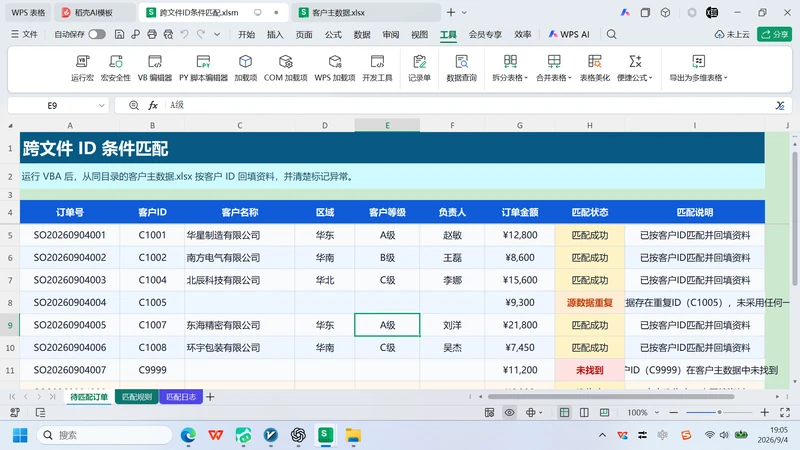
Task: Open the PY 脚本编辑器
Action: 203,68
